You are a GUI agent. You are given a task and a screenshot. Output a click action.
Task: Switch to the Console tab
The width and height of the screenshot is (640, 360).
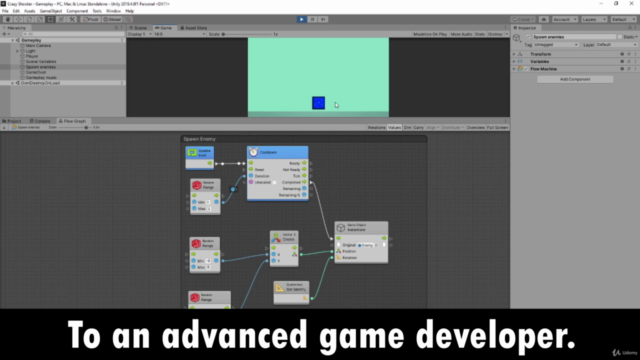click(x=40, y=121)
